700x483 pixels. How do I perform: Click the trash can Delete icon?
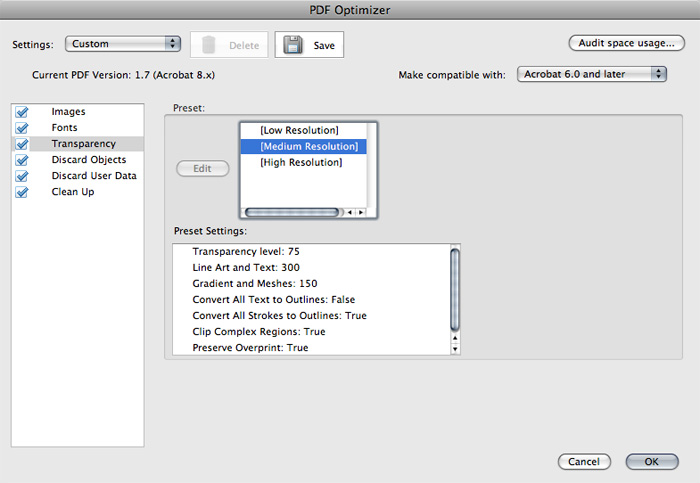208,45
